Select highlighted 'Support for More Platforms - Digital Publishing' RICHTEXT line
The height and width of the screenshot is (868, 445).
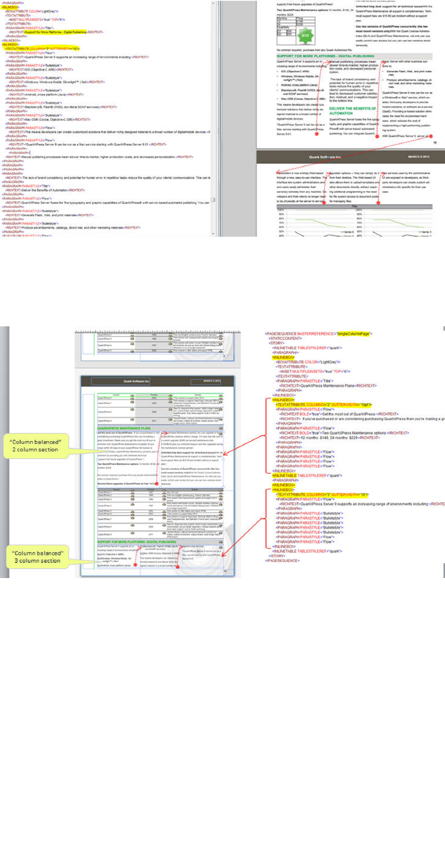coord(56,31)
